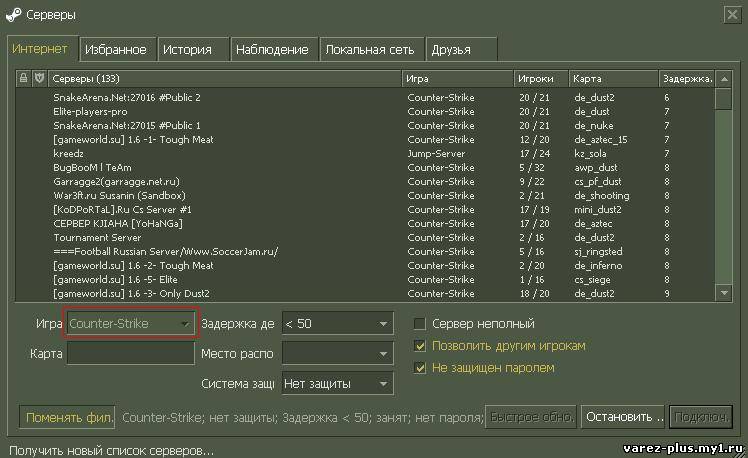Click the server list scroll down arrow

pyautogui.click(x=724, y=292)
